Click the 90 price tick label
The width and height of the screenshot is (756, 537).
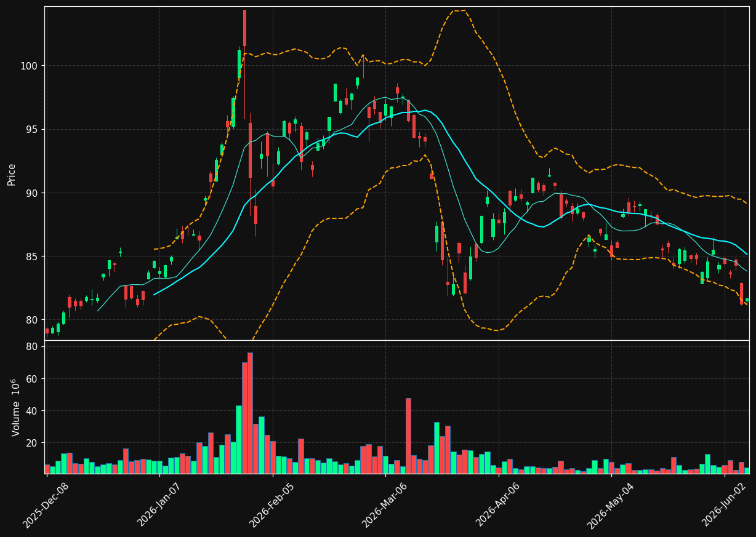[32, 193]
